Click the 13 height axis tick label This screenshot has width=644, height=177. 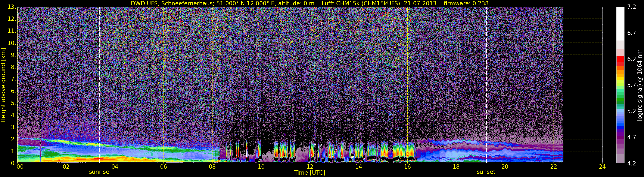click(x=12, y=7)
